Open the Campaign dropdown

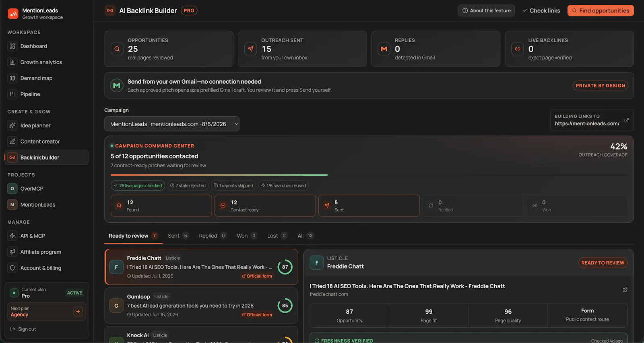point(172,124)
